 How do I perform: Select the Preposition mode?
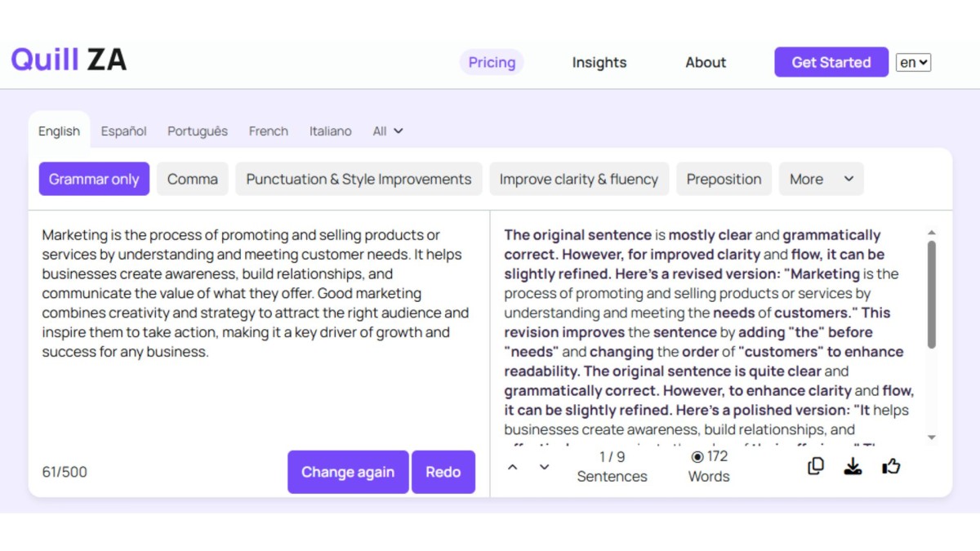(724, 180)
